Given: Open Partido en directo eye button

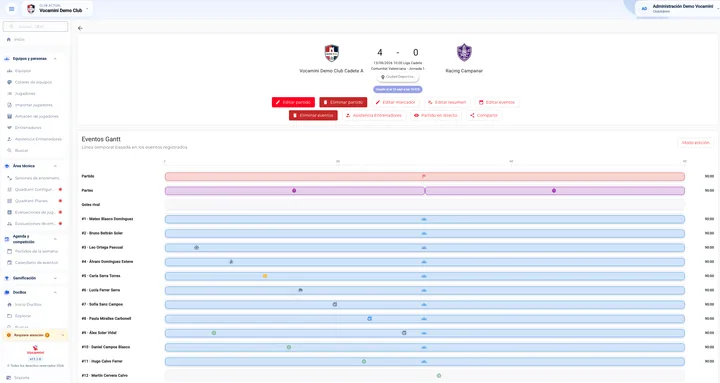Looking at the screenshot, I should click(435, 115).
